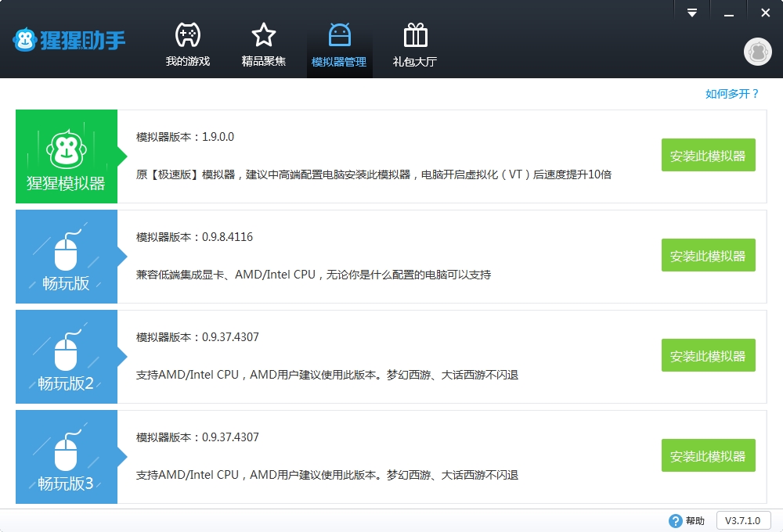Click the 精品聚焦 star icon
Viewport: 783px width, 532px height.
coord(264,35)
